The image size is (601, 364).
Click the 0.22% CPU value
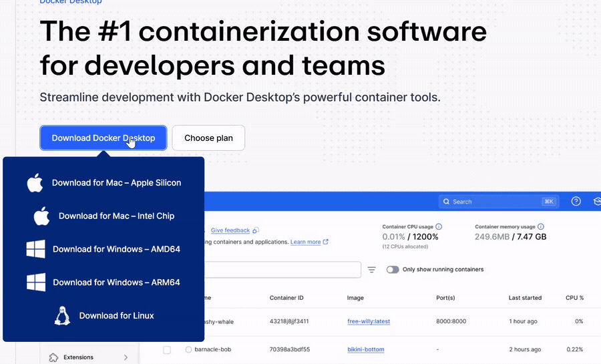pyautogui.click(x=574, y=349)
